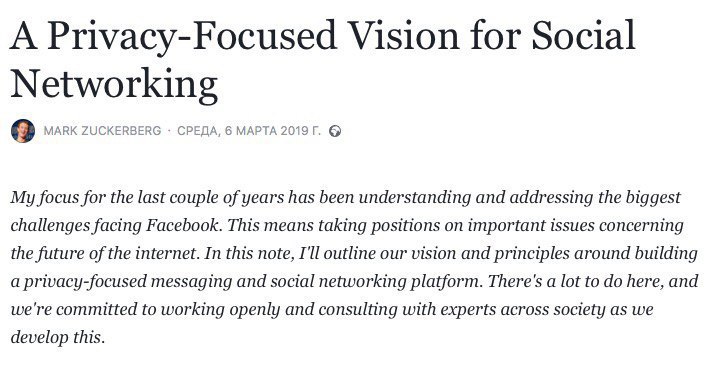Click the word Vision in the headline
Image resolution: width=717 pixels, height=379 pixels.
(x=403, y=35)
